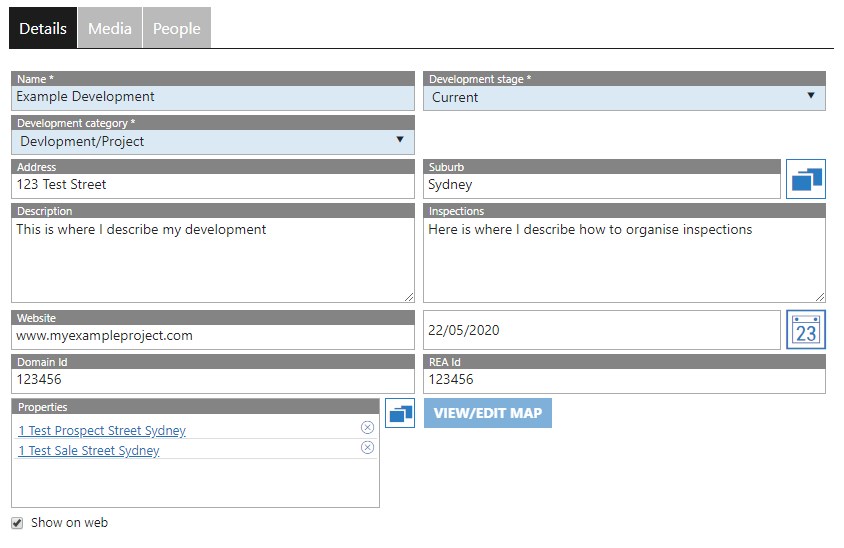Remove 1 Test Prospect Street Sydney property
844x548 pixels.
click(x=367, y=427)
